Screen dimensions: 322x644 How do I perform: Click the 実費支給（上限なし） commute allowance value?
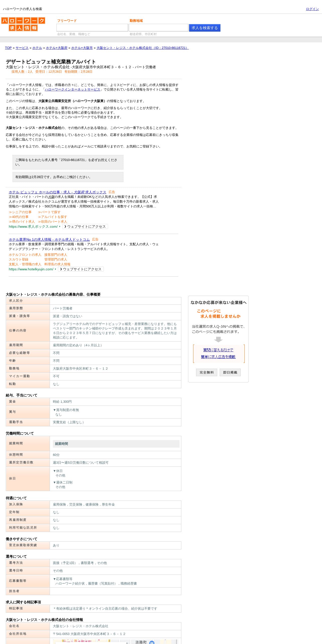click(x=69, y=422)
